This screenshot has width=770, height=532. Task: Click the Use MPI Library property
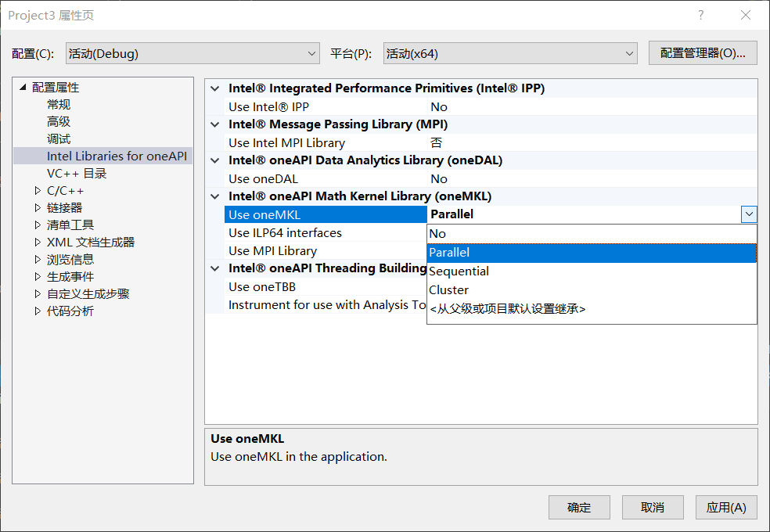(272, 251)
